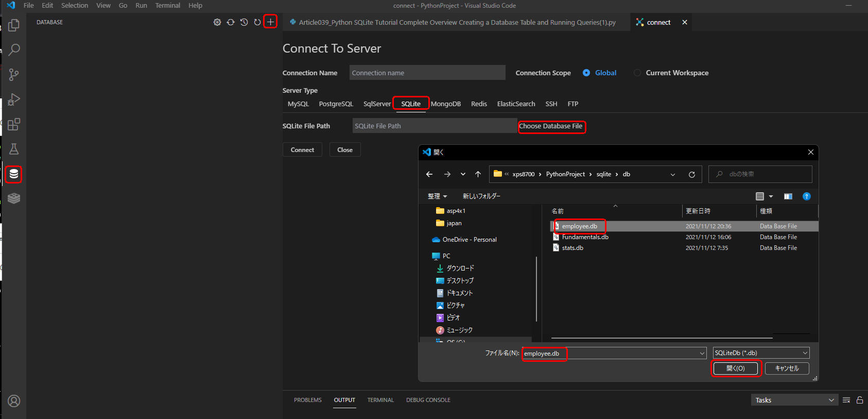Open Run and Debug view
868x419 pixels.
coord(14,99)
